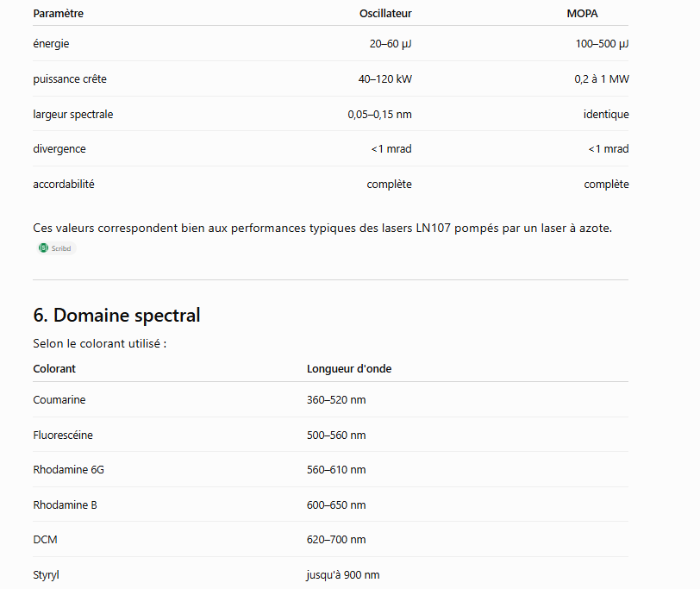Screen dimensions: 700x589
Task: Click the accordabilité parameter label
Action: click(64, 185)
